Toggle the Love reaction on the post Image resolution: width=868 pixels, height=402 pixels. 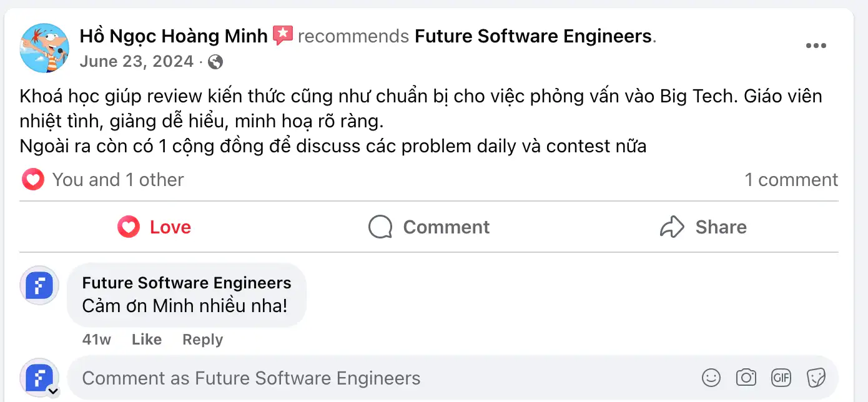click(x=154, y=227)
